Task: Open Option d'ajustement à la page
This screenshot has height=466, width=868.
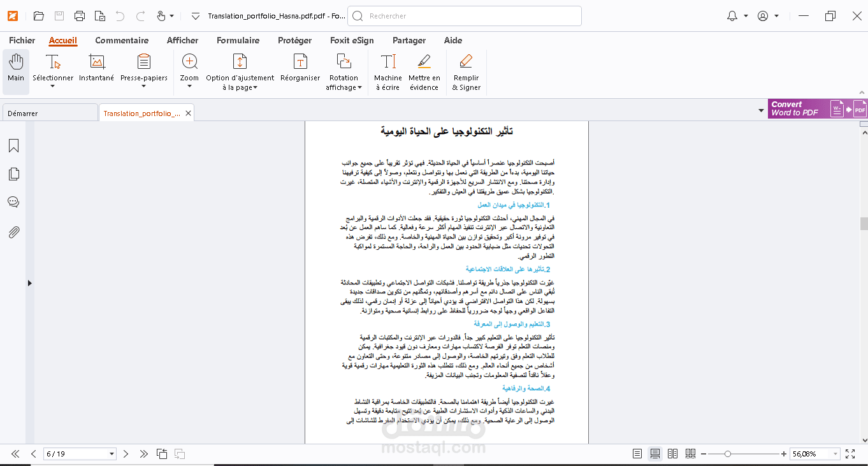Action: (240, 71)
